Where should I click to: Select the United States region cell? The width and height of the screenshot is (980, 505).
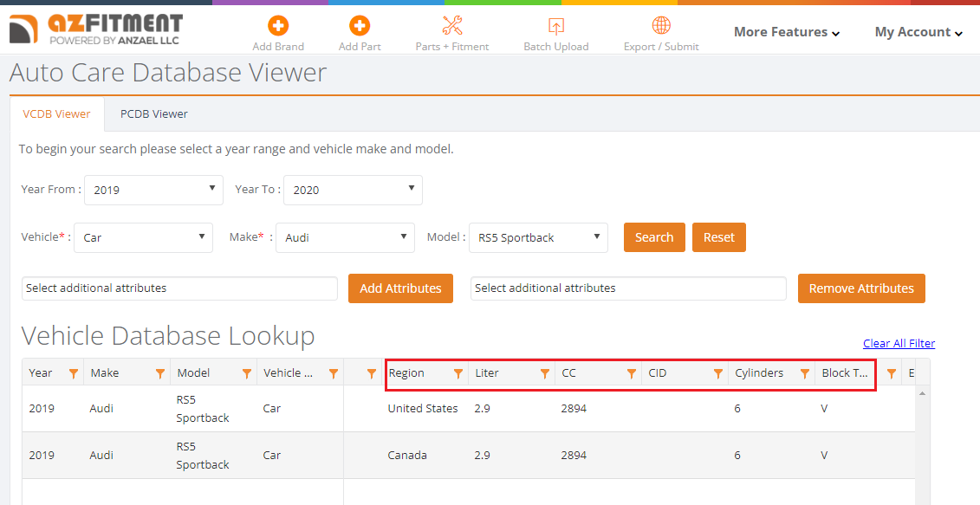(x=423, y=408)
